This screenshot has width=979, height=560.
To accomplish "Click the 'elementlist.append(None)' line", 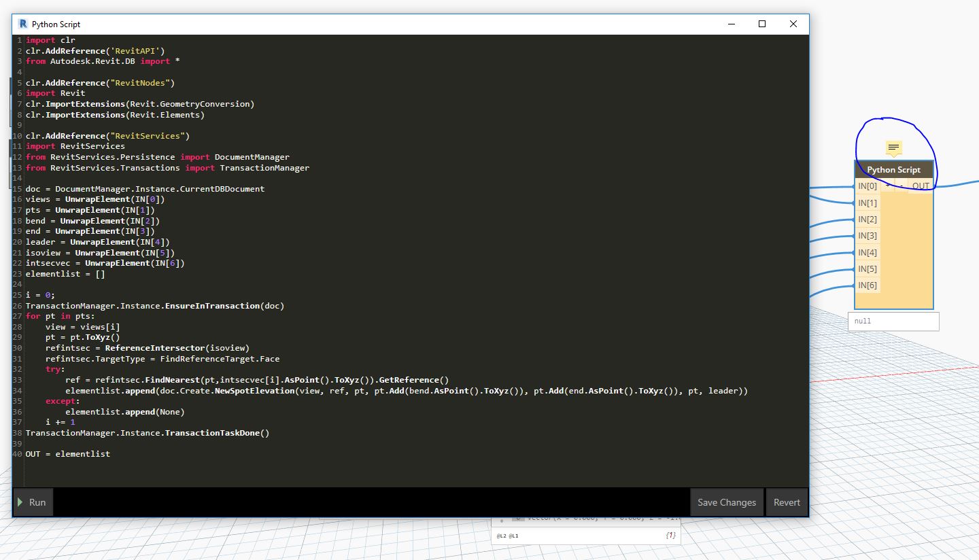I will [x=125, y=412].
